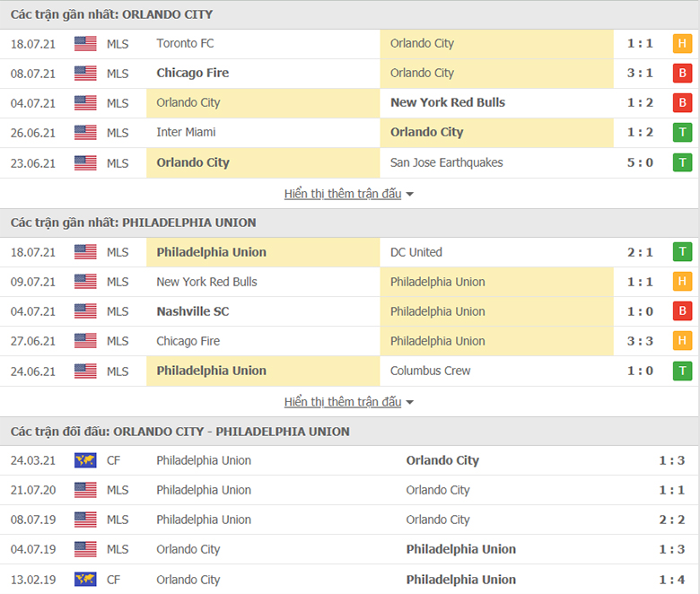700x594 pixels.
Task: Click the green T badge for DC United match
Action: 682,252
